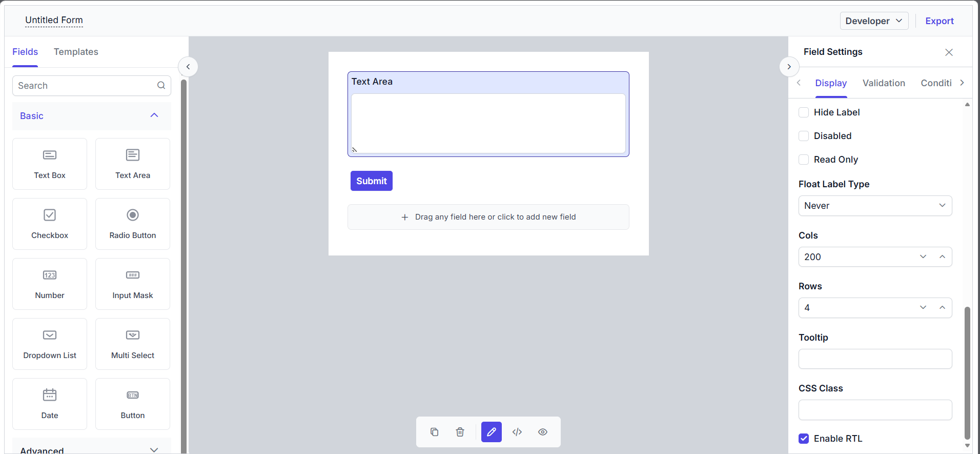The width and height of the screenshot is (980, 454).
Task: Add a Checkbox field
Action: [50, 224]
